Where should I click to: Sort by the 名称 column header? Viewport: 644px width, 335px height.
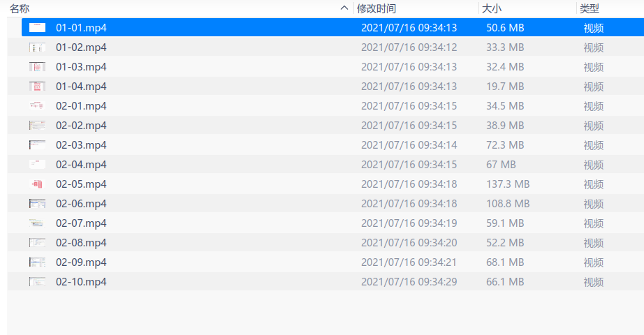point(20,8)
